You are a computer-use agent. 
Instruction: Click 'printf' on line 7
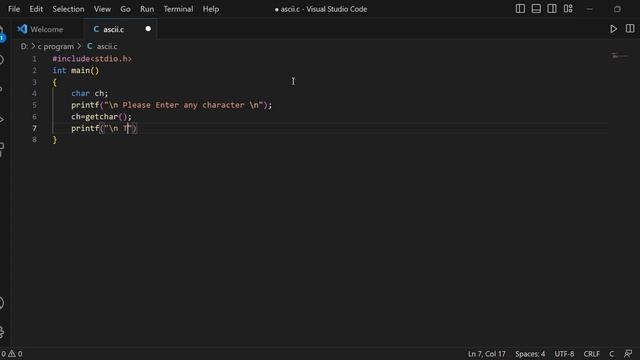click(x=85, y=128)
